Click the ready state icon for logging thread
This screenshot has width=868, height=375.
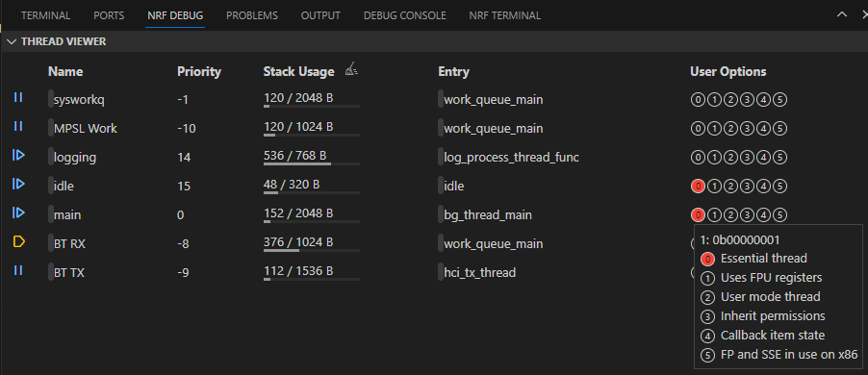(19, 156)
